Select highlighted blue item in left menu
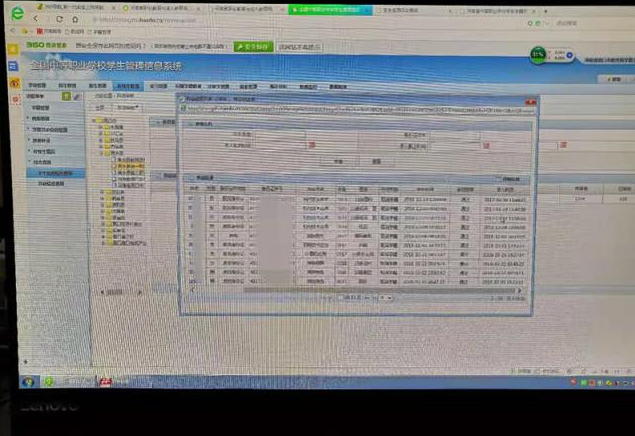635x436 pixels. 56,173
